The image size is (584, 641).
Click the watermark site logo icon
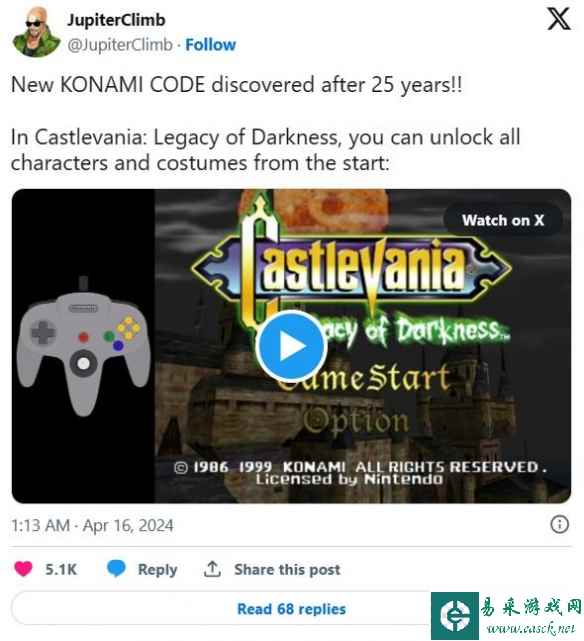[454, 616]
